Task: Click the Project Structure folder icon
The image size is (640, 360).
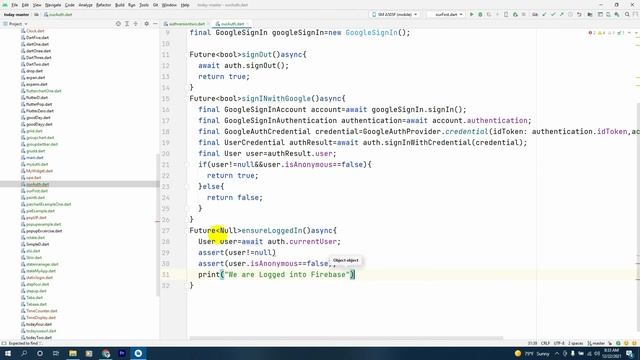Action: point(590,14)
